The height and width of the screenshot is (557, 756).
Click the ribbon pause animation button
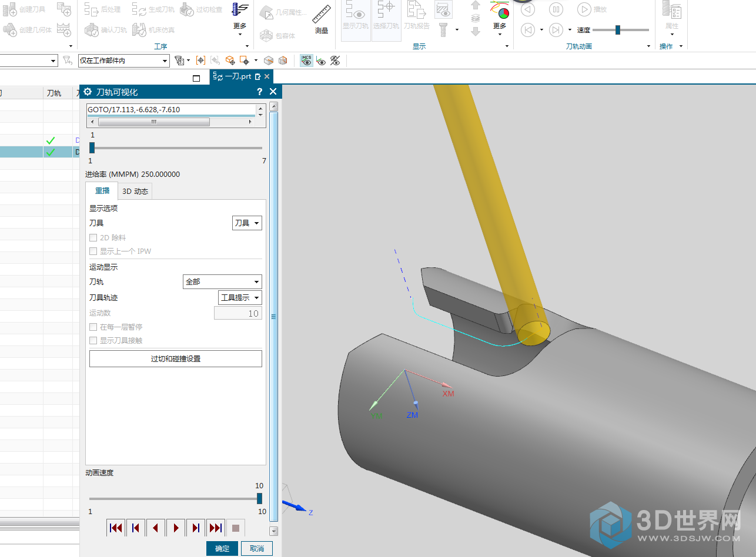click(556, 9)
